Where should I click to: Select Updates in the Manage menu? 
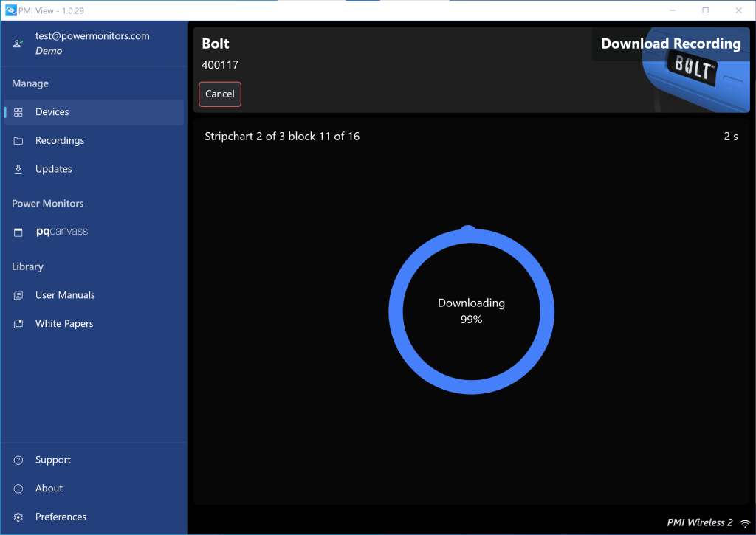(x=55, y=168)
